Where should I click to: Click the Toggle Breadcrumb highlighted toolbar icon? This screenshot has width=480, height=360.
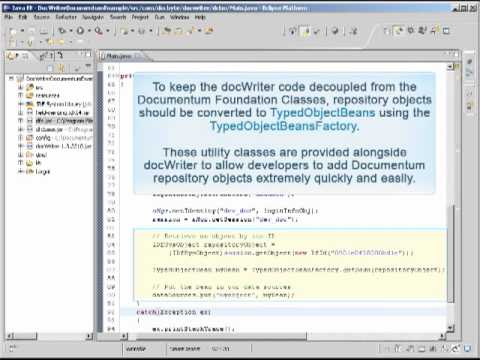click(x=305, y=31)
